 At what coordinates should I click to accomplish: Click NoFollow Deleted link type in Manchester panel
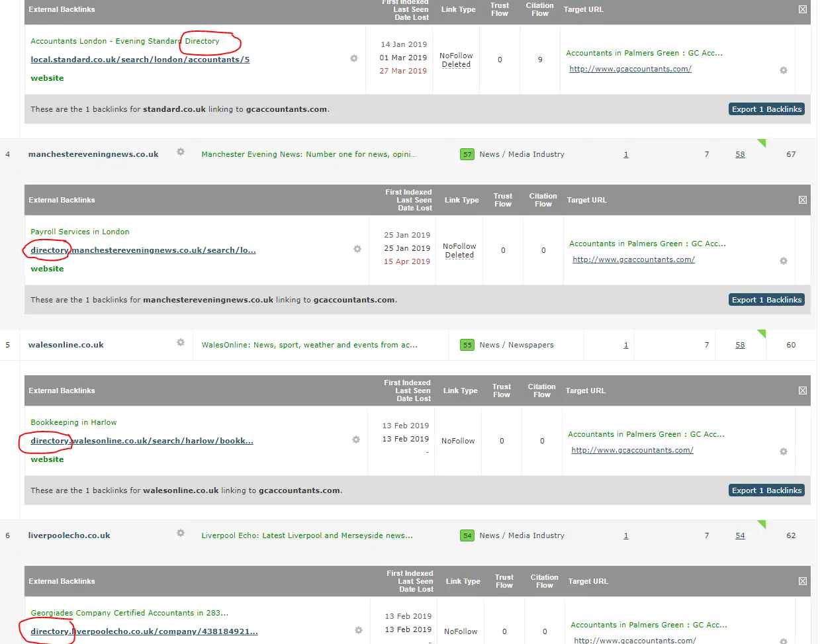(x=459, y=251)
